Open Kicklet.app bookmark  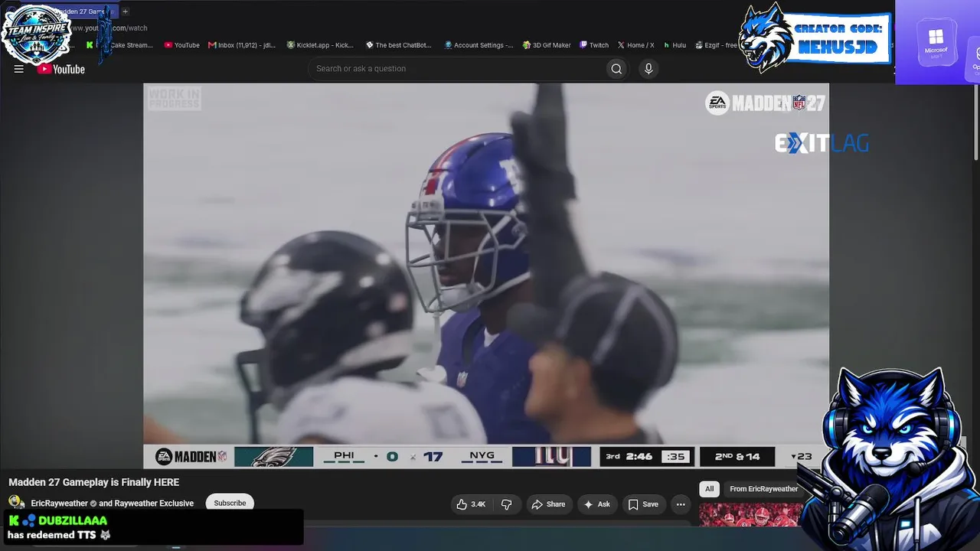click(x=320, y=45)
